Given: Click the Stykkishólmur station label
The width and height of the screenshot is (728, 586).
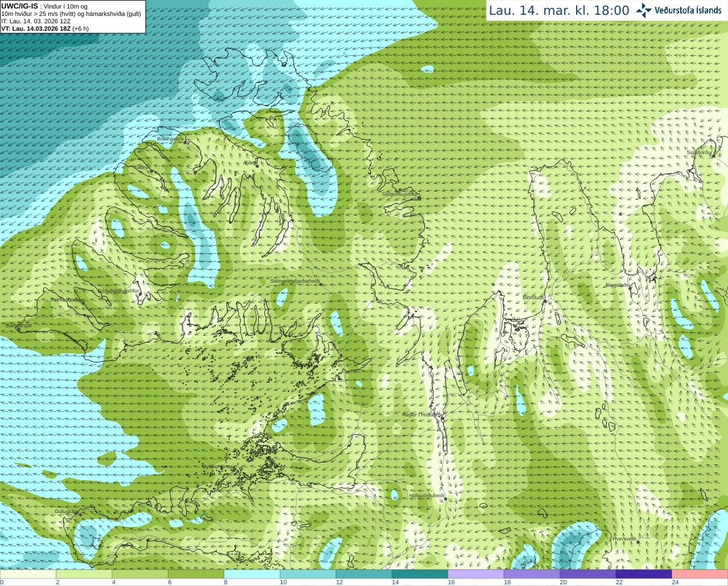Looking at the screenshot, I should pos(217,467).
